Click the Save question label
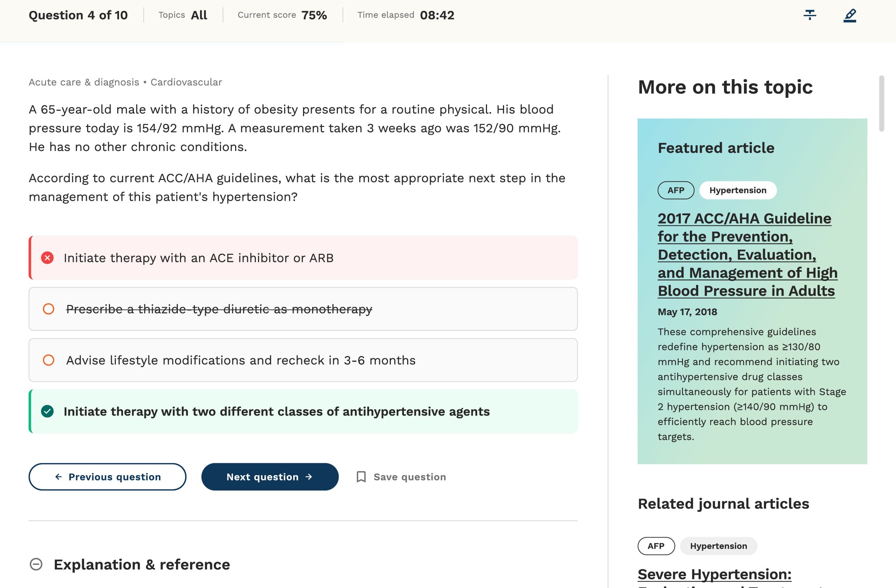The image size is (896, 588). tap(410, 477)
